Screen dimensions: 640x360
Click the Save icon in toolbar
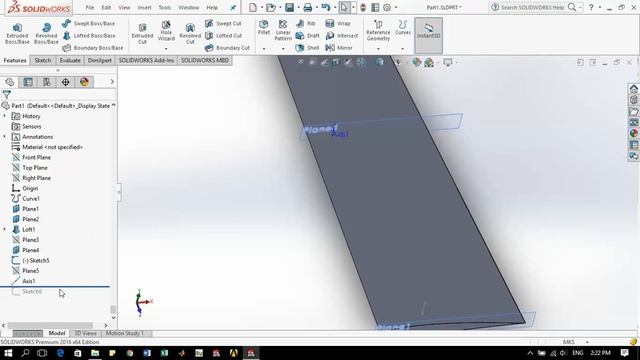(289, 7)
